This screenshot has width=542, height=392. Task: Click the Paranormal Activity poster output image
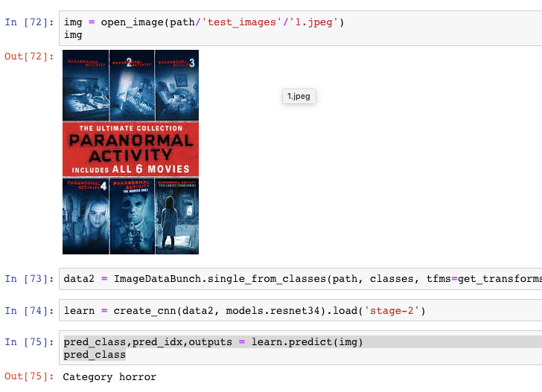[131, 152]
